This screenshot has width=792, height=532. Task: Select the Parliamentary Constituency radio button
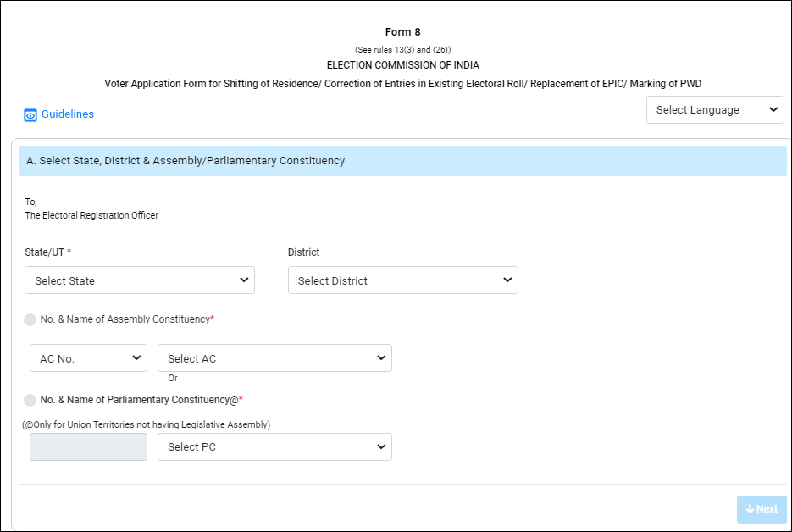pyautogui.click(x=30, y=400)
